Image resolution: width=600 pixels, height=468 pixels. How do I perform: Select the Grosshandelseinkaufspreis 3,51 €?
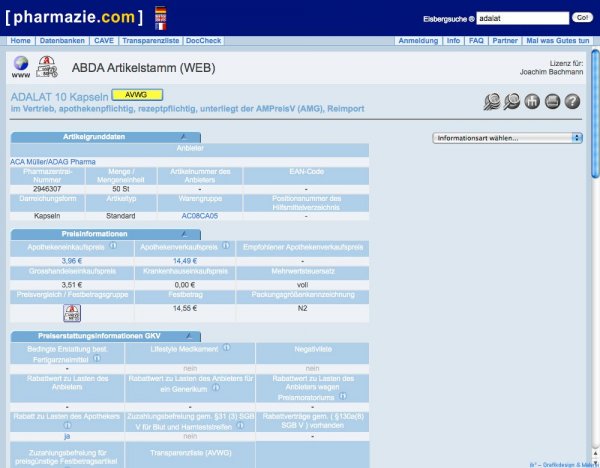[72, 285]
